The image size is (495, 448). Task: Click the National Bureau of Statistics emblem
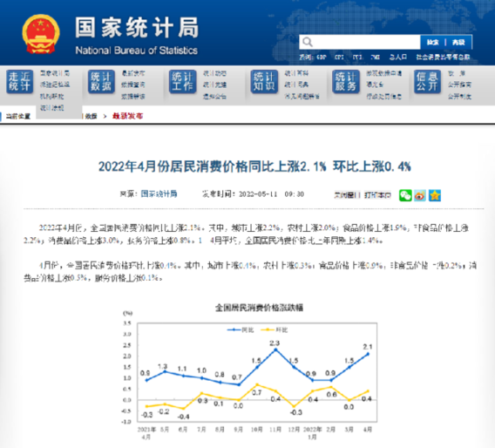coord(41,34)
